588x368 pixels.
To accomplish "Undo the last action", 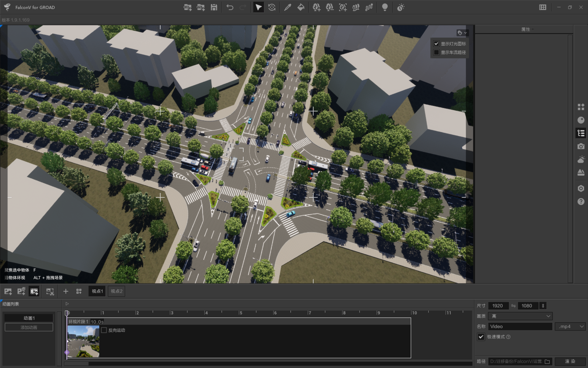I will click(x=230, y=7).
